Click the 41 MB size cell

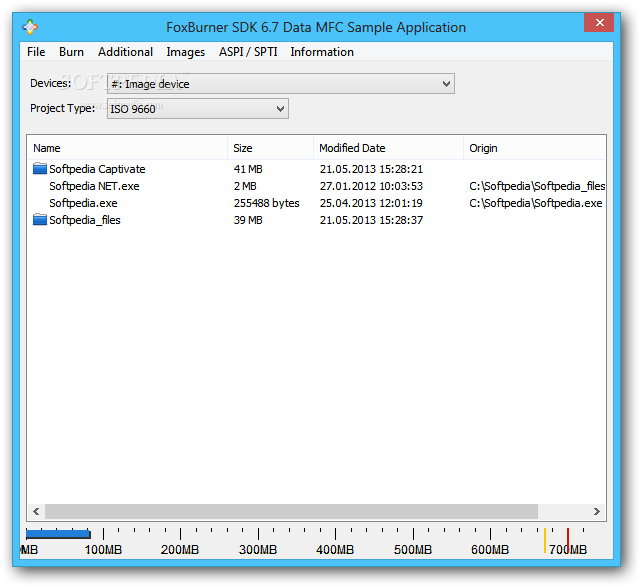coord(248,169)
